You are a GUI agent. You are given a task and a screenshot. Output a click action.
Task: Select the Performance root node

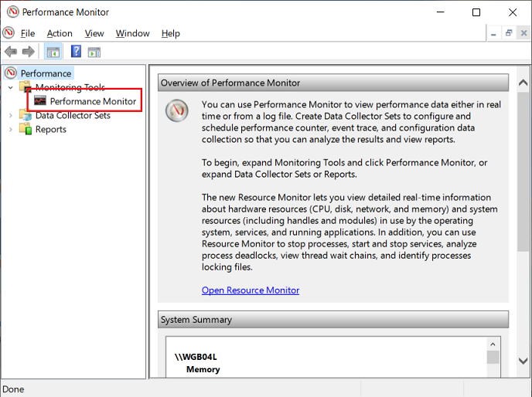click(46, 73)
